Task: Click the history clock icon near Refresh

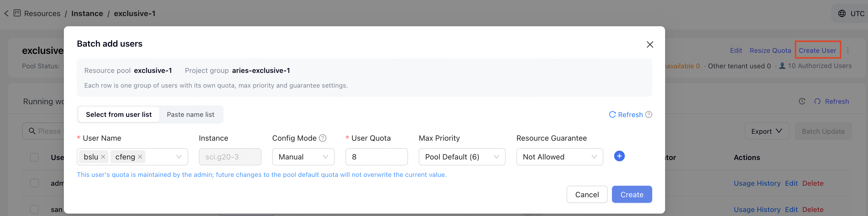Action: [x=802, y=101]
